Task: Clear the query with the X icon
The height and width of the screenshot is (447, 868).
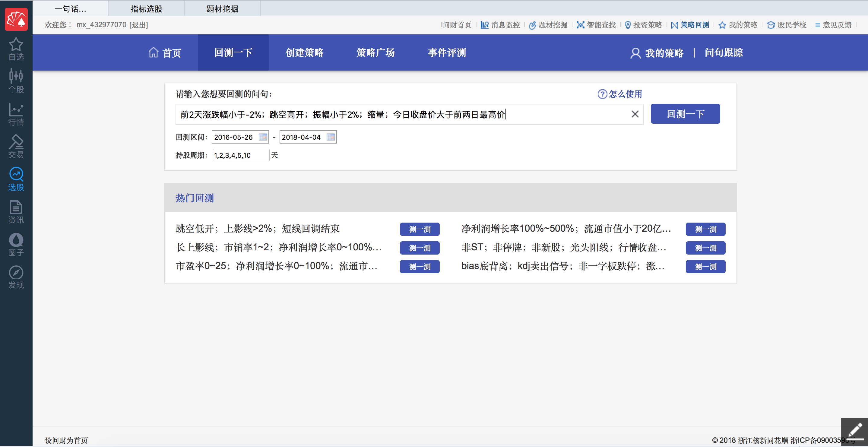Action: [x=635, y=114]
